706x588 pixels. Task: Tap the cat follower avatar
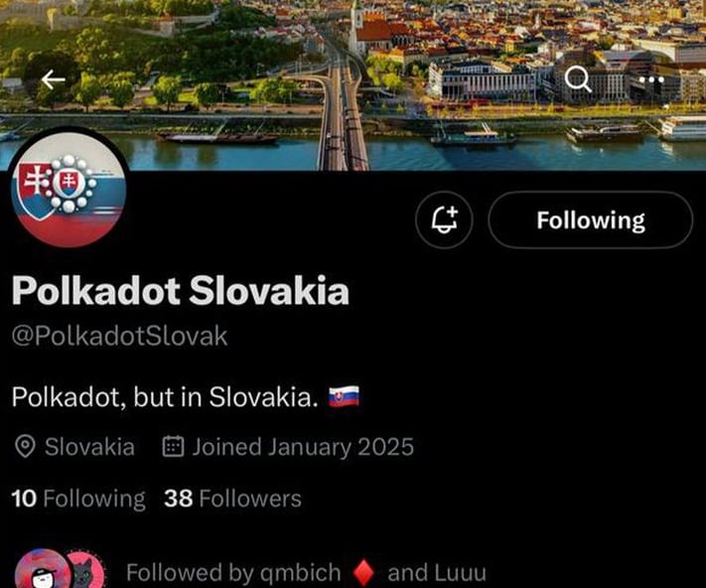point(85,570)
